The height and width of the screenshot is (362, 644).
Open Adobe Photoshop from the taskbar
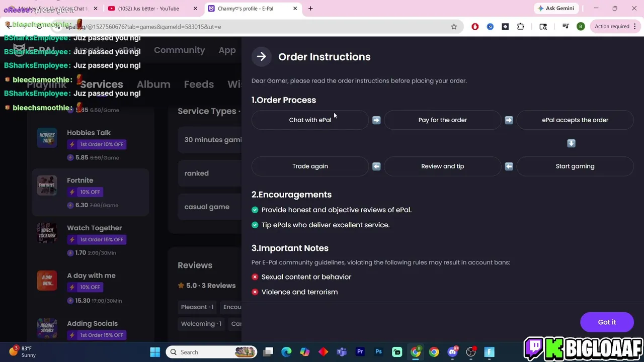(378, 352)
